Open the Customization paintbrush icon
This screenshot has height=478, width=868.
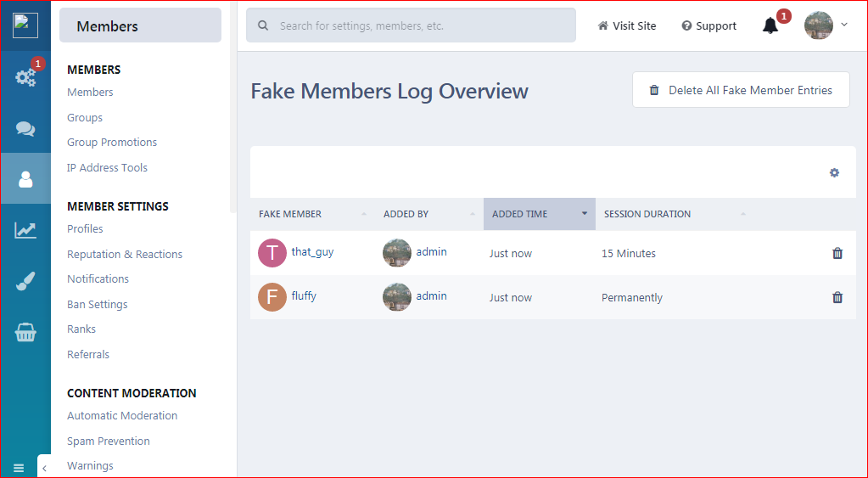tap(25, 282)
